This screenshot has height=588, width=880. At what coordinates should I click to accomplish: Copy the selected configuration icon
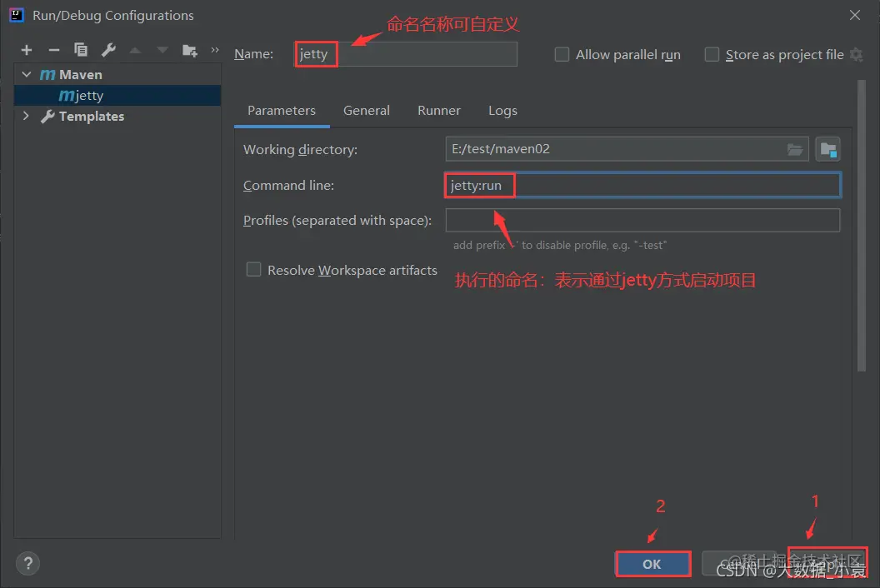tap(81, 50)
